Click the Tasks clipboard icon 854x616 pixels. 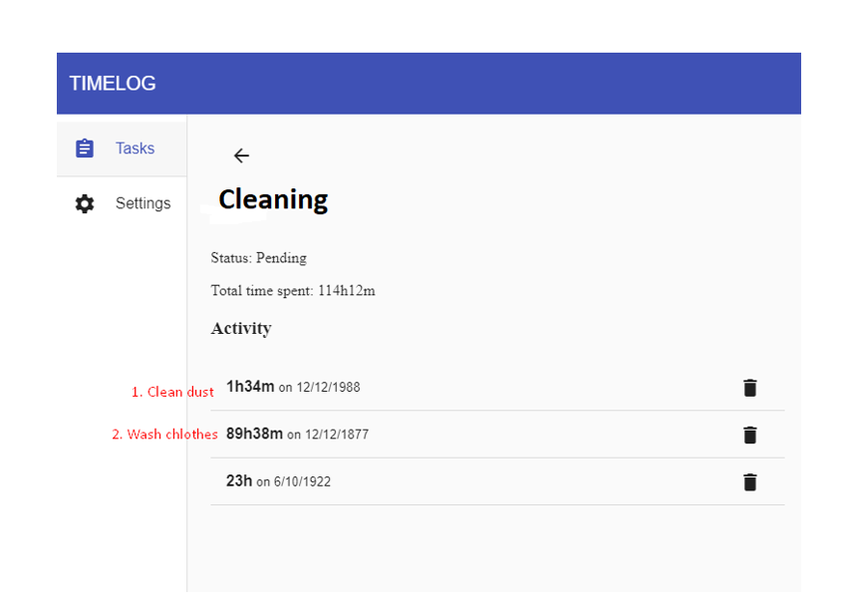click(85, 149)
